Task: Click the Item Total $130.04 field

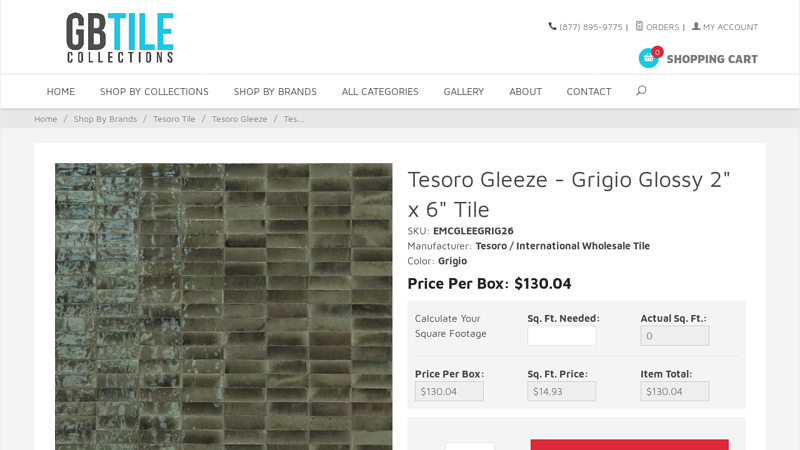Action: click(x=674, y=391)
